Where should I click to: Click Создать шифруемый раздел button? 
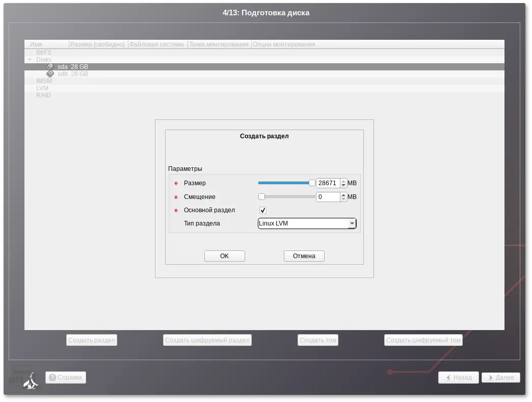click(207, 340)
